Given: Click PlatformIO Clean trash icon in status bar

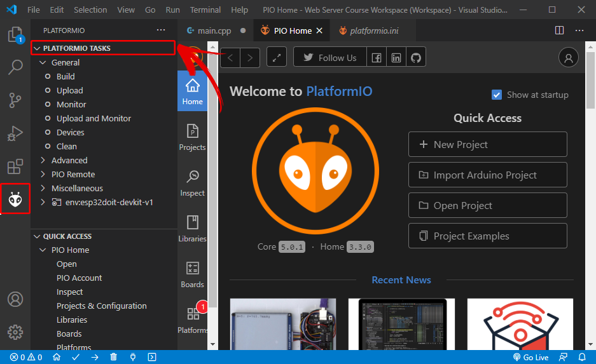Looking at the screenshot, I should (x=114, y=357).
